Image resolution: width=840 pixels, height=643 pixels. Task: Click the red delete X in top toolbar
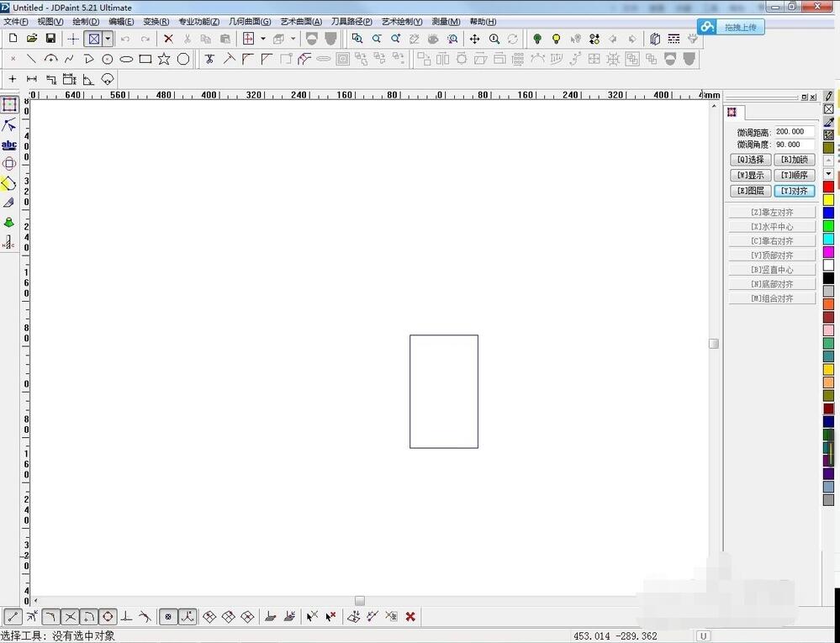point(168,39)
